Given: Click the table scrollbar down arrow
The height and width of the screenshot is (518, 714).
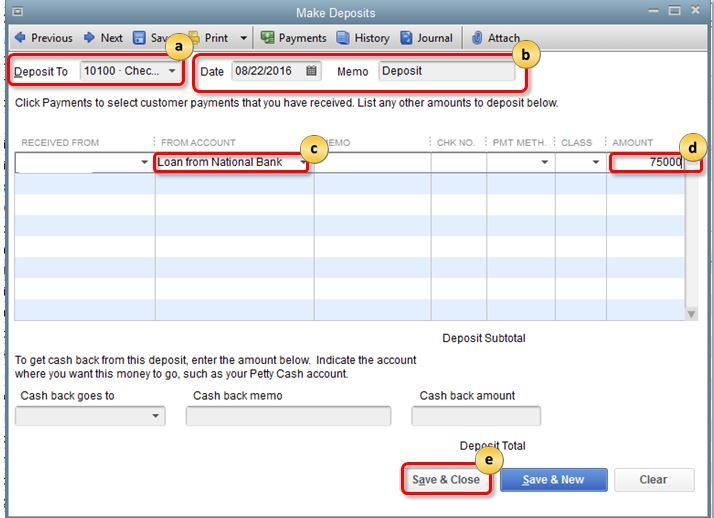Looking at the screenshot, I should (691, 314).
